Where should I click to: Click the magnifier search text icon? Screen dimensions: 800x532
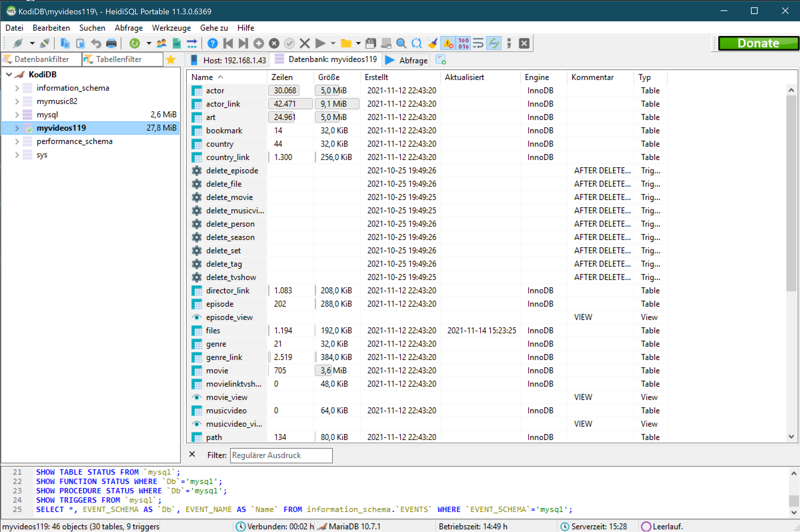pyautogui.click(x=401, y=43)
